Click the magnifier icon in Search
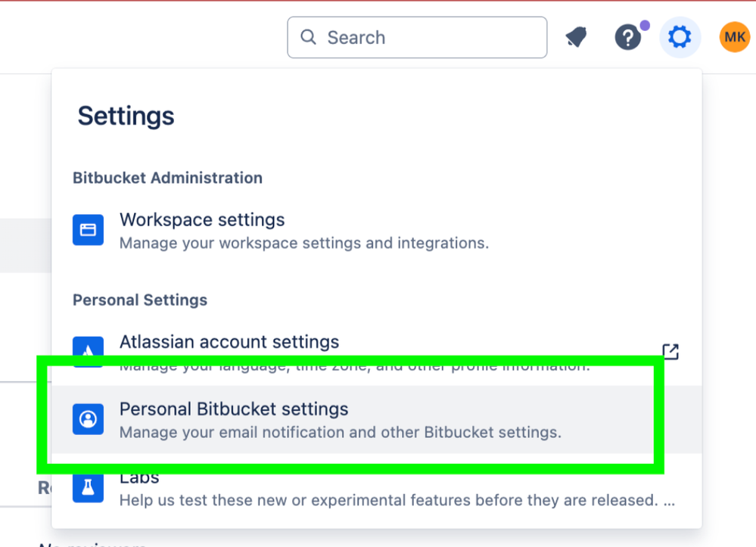The height and width of the screenshot is (547, 756). pos(308,37)
